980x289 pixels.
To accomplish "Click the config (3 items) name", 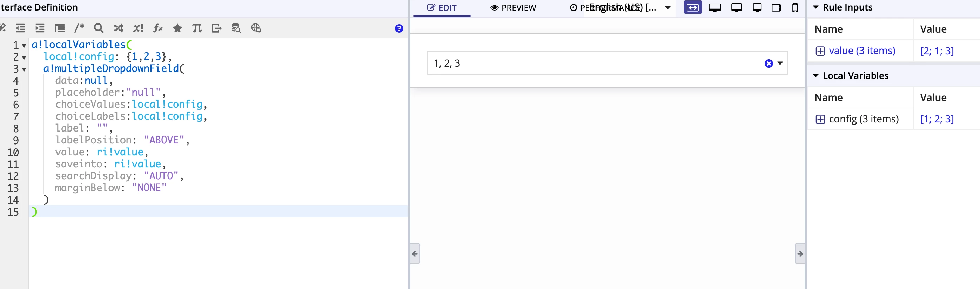I will click(x=864, y=119).
